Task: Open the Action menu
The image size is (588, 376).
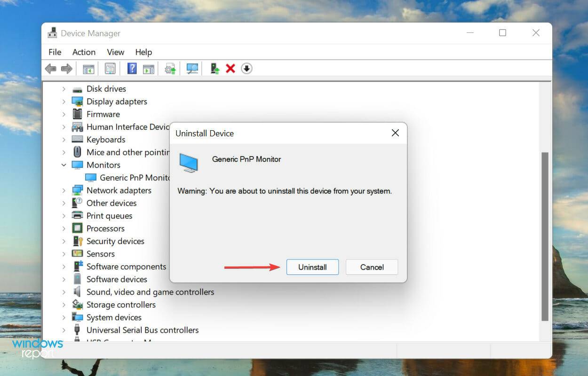Action: coord(84,52)
